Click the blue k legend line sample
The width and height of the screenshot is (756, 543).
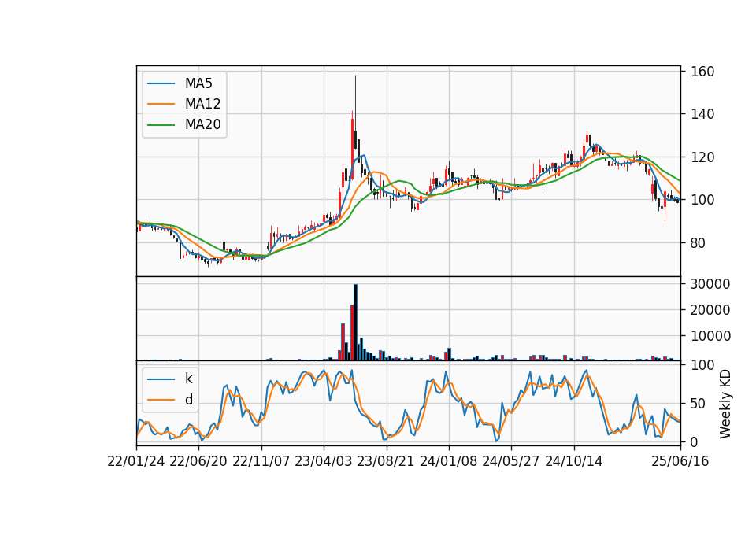point(161,379)
